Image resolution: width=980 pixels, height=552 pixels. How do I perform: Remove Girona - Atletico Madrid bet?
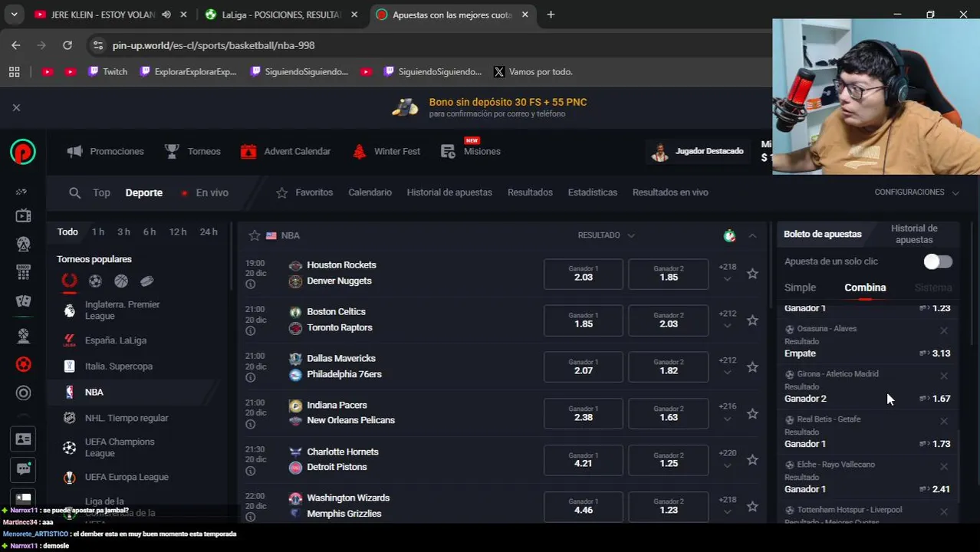pyautogui.click(x=944, y=376)
